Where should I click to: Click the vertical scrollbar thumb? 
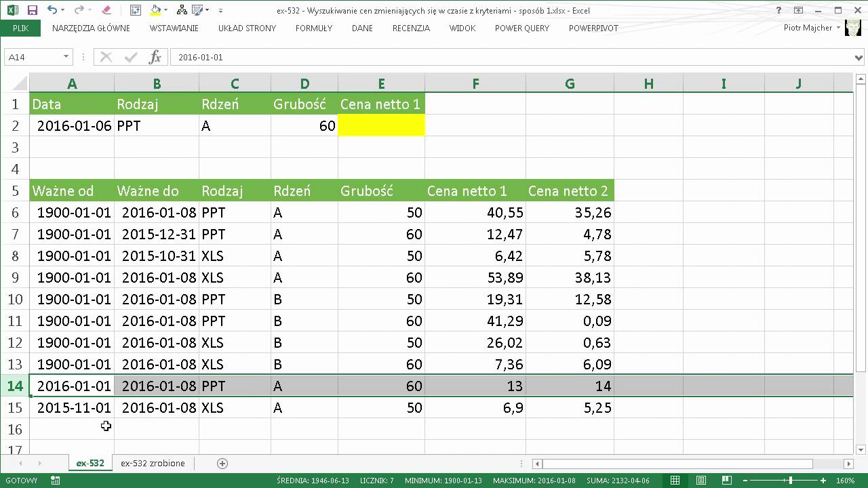(x=861, y=228)
